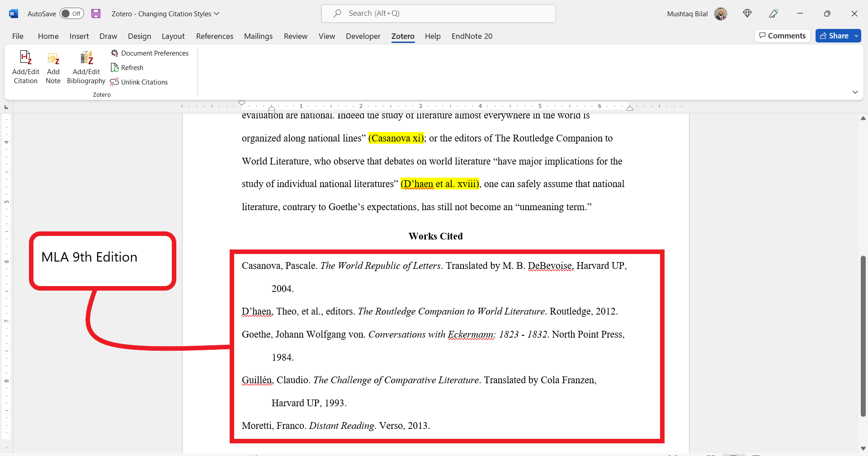
Task: Click the Designer diamond icon
Action: pyautogui.click(x=747, y=14)
